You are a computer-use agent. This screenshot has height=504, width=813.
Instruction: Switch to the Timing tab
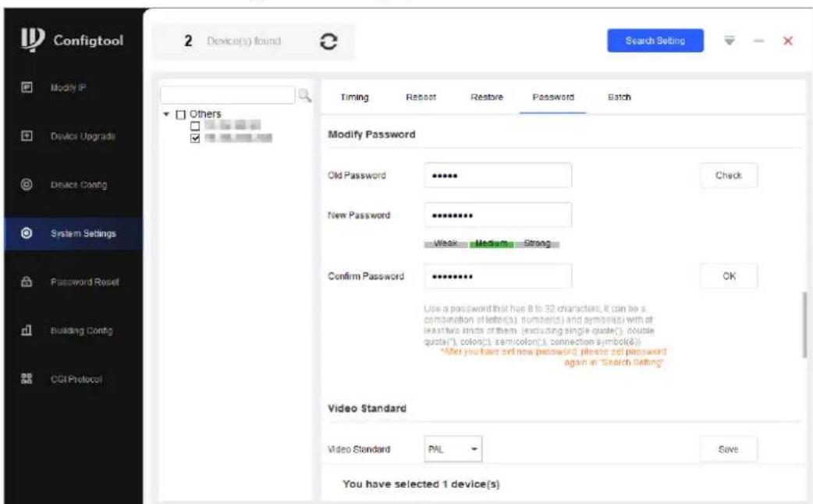pyautogui.click(x=354, y=97)
